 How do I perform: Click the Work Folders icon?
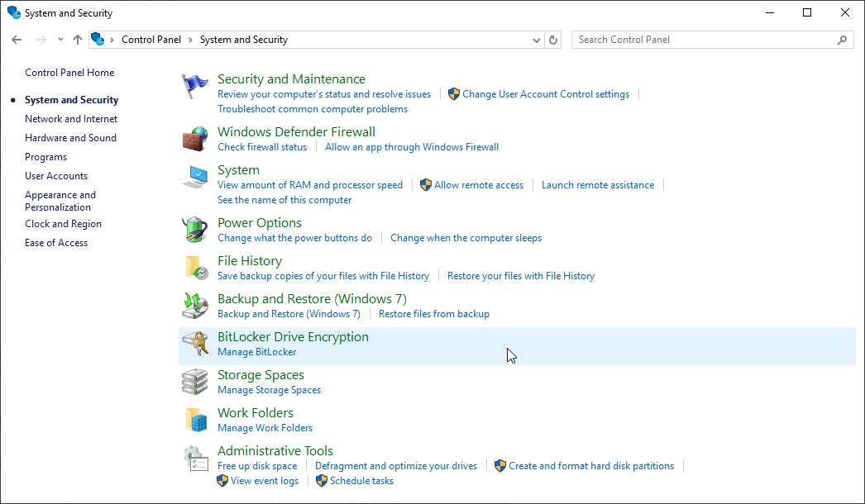(x=195, y=419)
